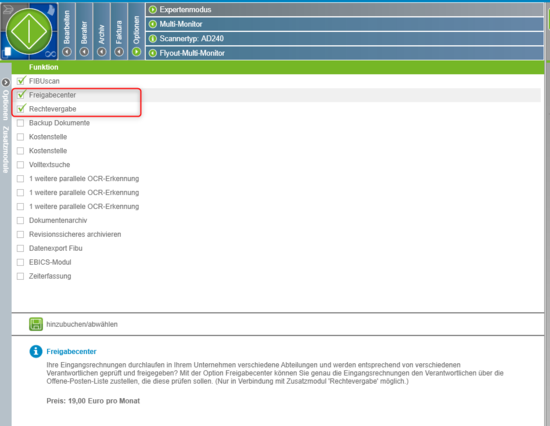
Task: Click the large green diamond logo
Action: [29, 32]
